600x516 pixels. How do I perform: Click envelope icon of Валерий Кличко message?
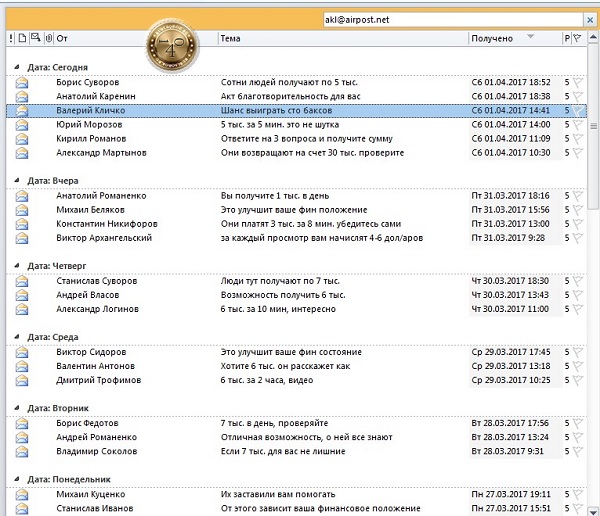pyautogui.click(x=22, y=111)
